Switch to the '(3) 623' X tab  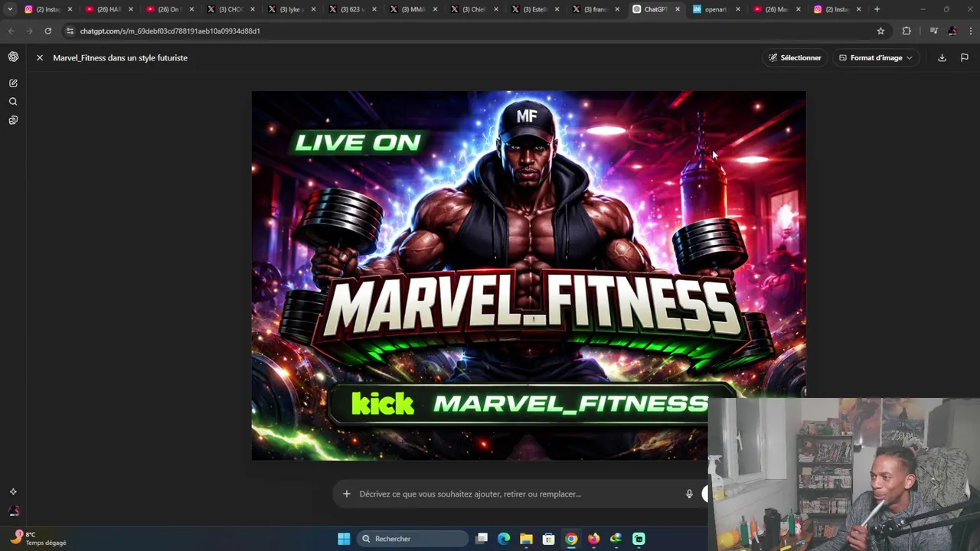coord(351,9)
